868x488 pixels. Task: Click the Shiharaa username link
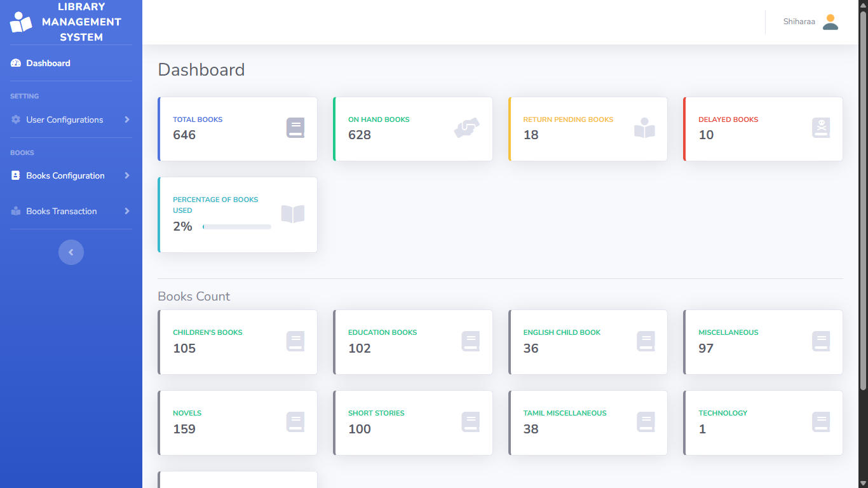[x=799, y=22]
